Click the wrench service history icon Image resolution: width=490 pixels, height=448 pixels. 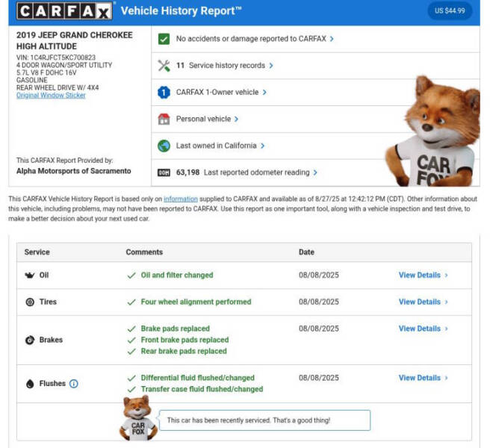coord(164,66)
